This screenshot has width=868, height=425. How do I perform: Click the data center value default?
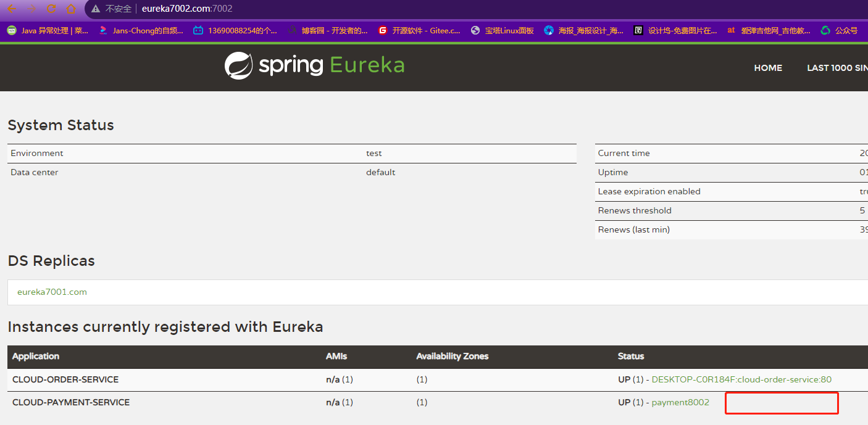(380, 172)
